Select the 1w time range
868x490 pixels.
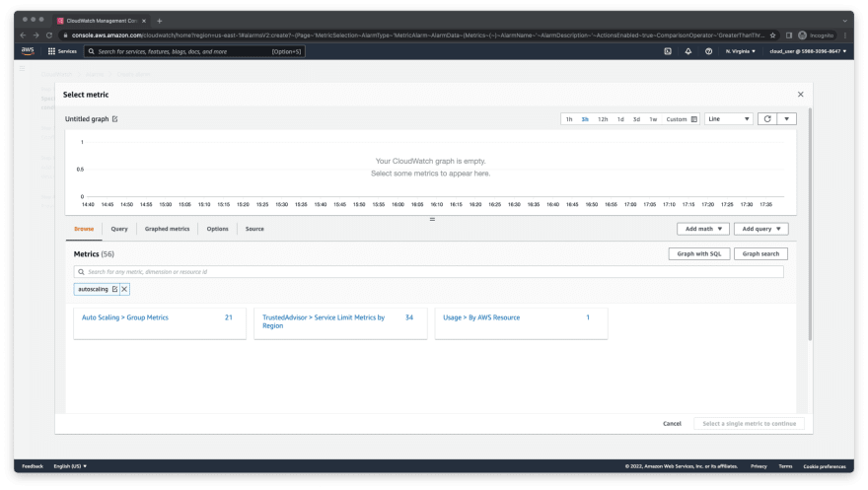pyautogui.click(x=653, y=119)
